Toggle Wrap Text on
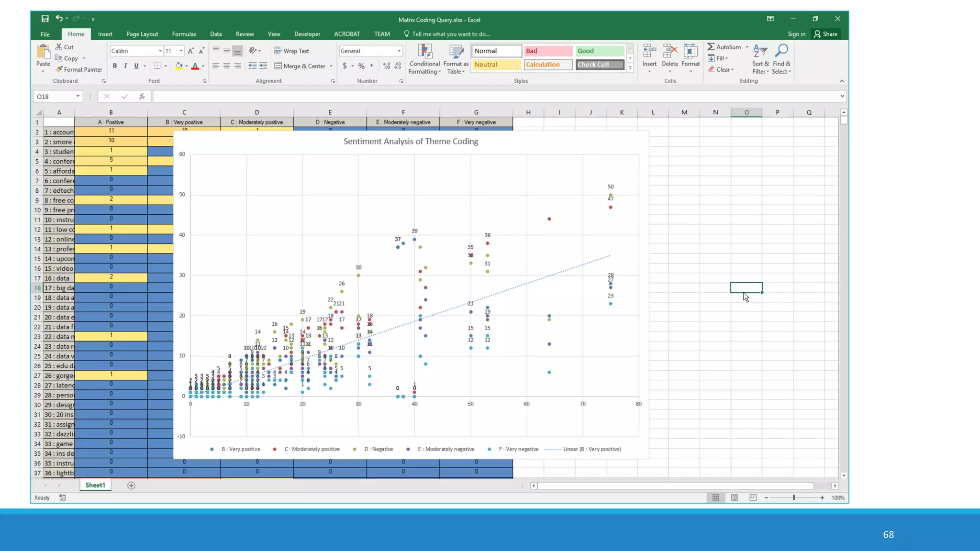Viewport: 980px width, 551px height. (x=291, y=51)
